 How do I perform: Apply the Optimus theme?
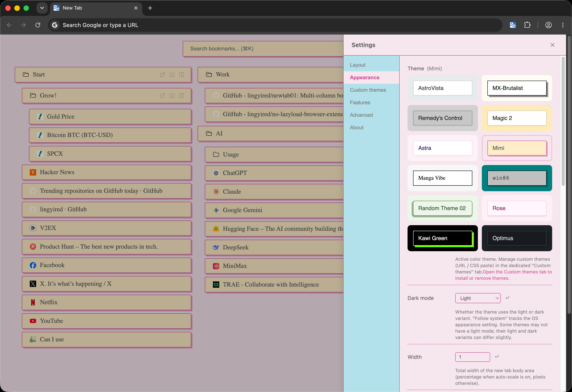coord(517,238)
